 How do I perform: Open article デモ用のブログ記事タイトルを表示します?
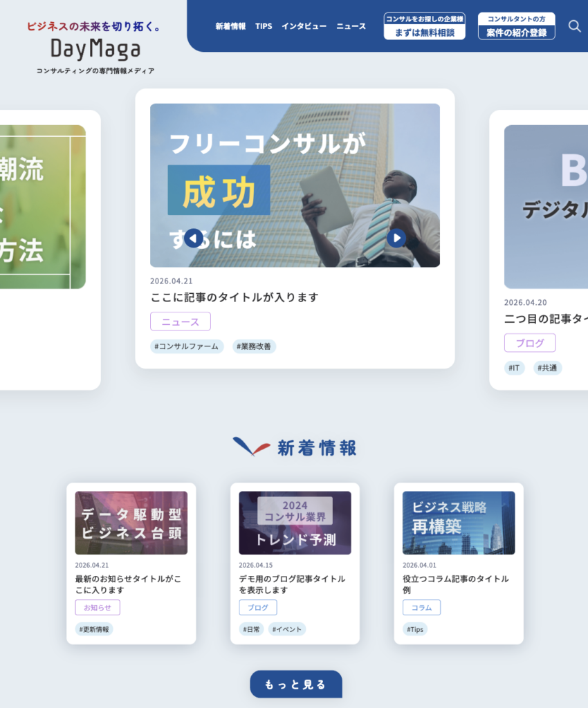[292, 584]
